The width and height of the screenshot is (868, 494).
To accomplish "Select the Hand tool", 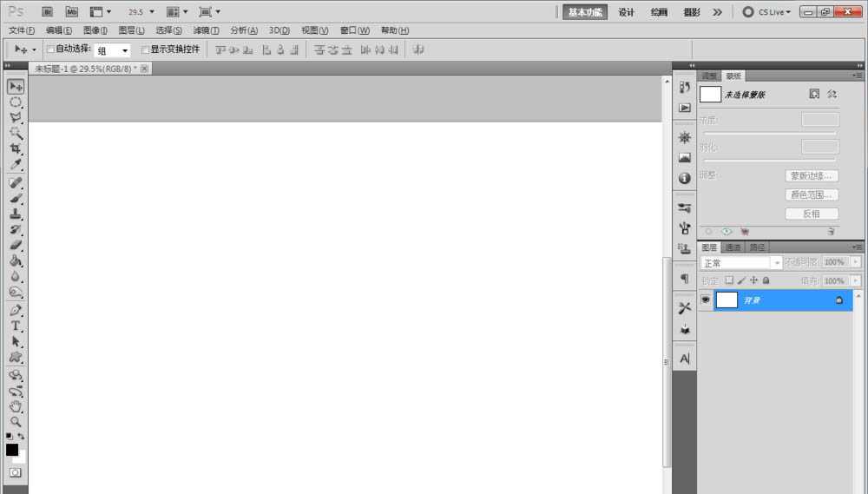I will click(x=16, y=406).
